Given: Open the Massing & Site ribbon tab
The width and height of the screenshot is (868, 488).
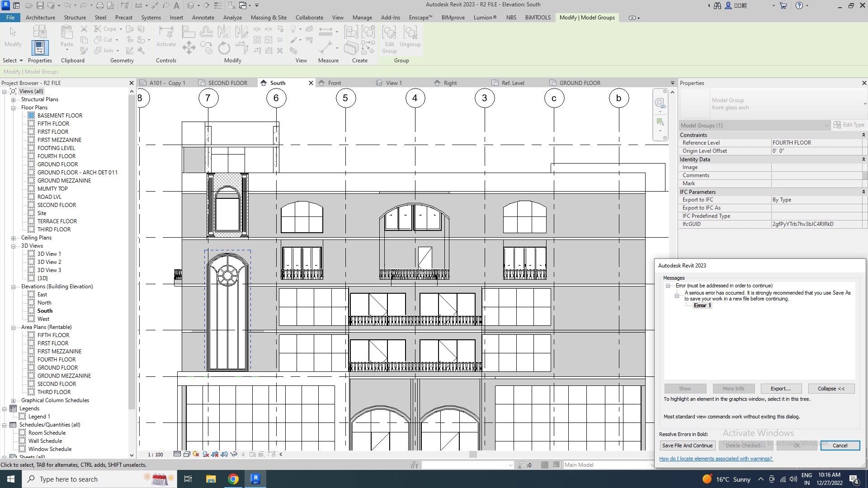Looking at the screenshot, I should [x=269, y=17].
